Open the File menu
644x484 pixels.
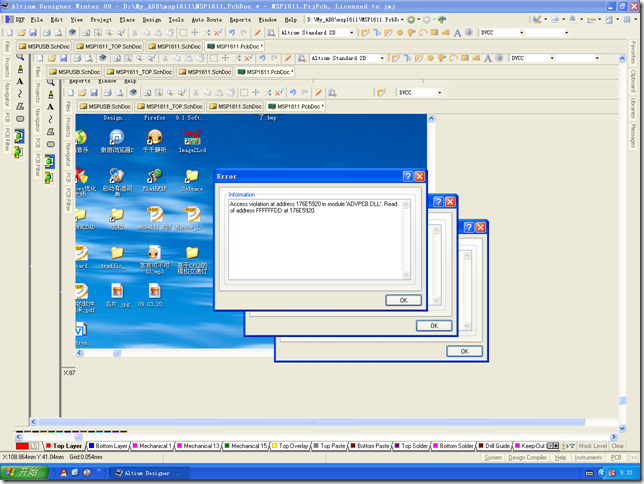coord(37,19)
